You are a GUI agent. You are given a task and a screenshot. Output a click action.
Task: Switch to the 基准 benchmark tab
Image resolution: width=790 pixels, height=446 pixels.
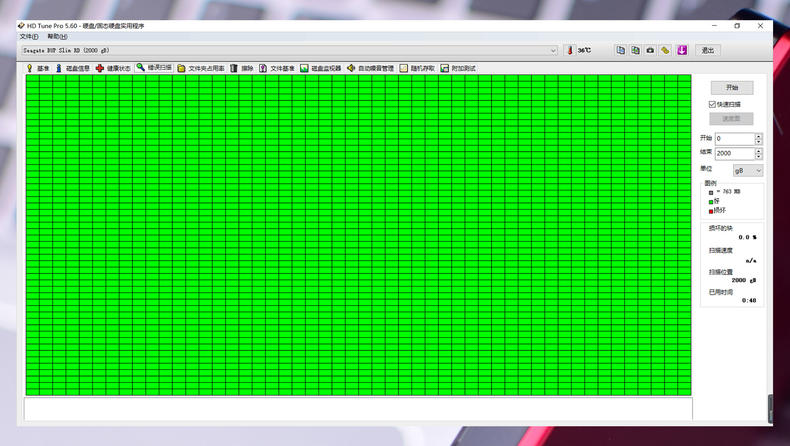[x=38, y=68]
